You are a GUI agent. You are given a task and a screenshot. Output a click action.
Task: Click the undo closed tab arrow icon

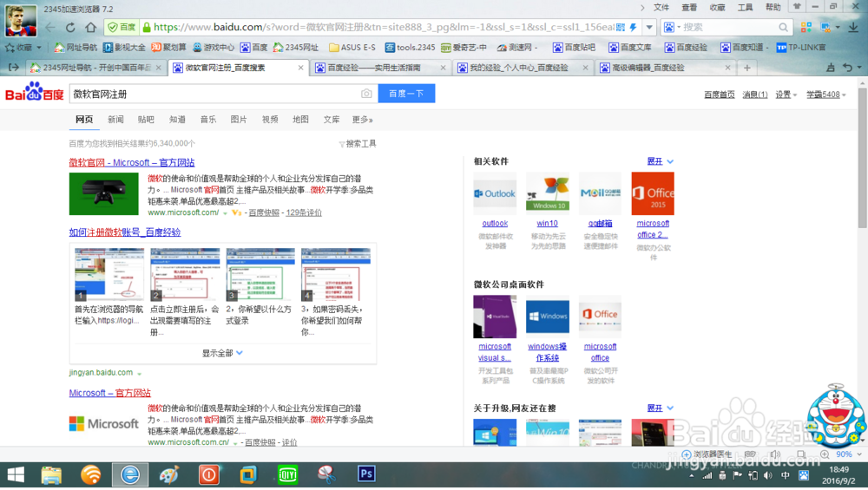[x=847, y=68]
